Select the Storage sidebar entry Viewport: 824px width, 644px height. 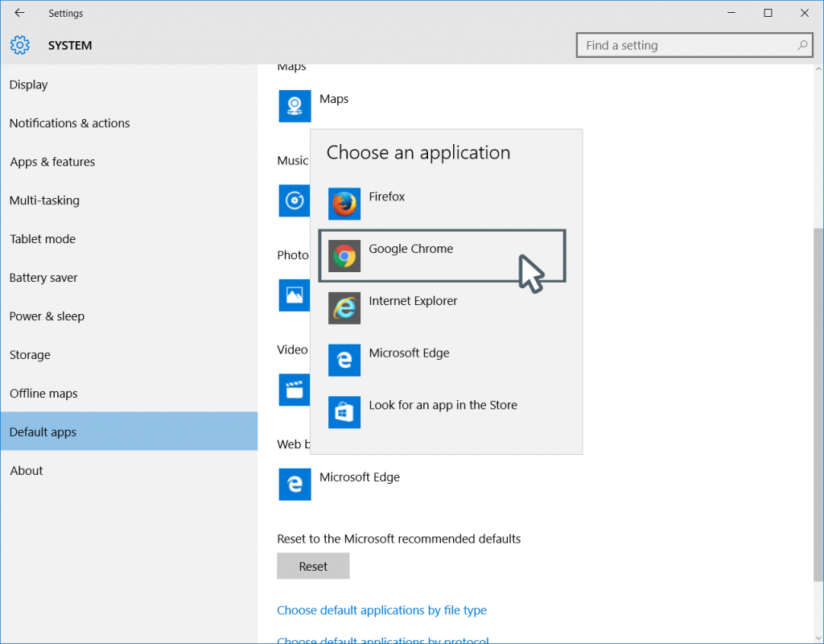coord(30,354)
